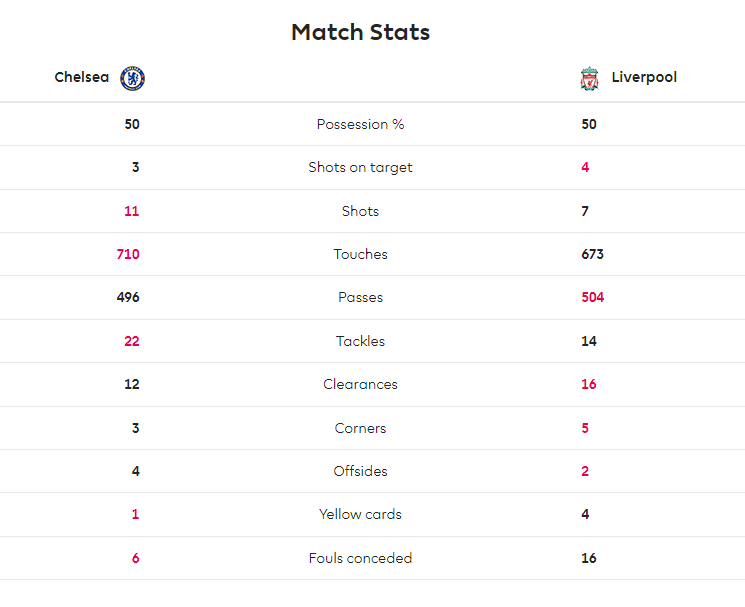This screenshot has height=607, width=745.
Task: Select the Clearances row label
Action: (x=360, y=384)
